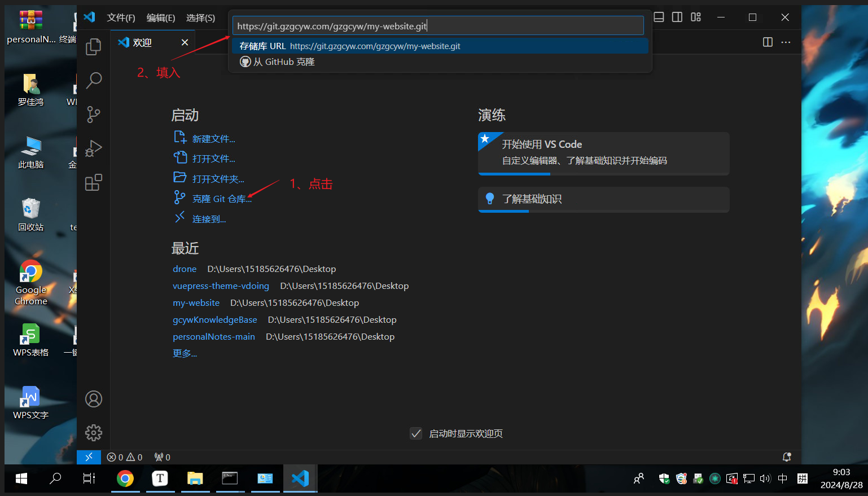
Task: Select VS Code taskbar icon
Action: click(300, 479)
